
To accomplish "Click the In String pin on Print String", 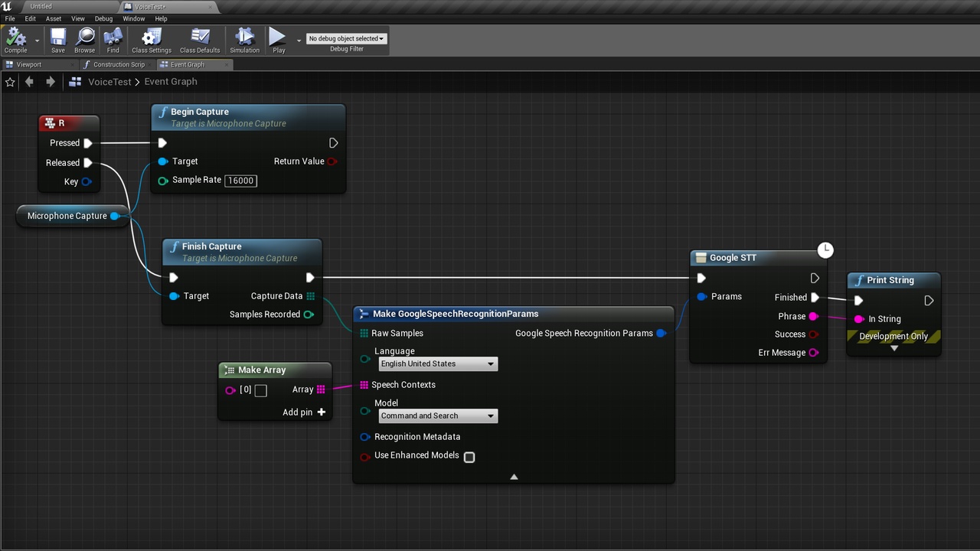I will 859,319.
